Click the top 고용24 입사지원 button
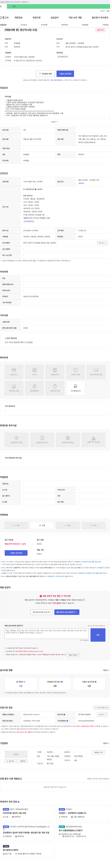 point(65,74)
